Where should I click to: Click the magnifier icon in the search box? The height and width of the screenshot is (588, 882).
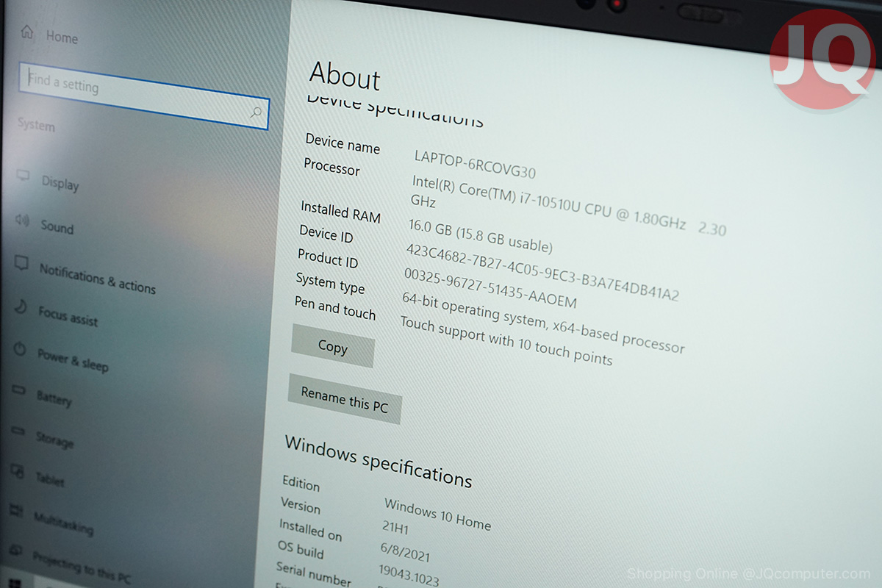pos(256,112)
